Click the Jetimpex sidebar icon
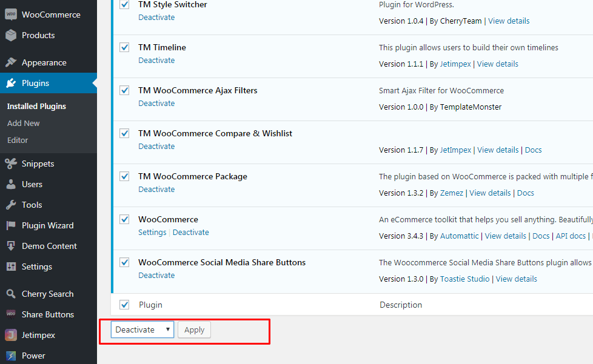 [11, 335]
